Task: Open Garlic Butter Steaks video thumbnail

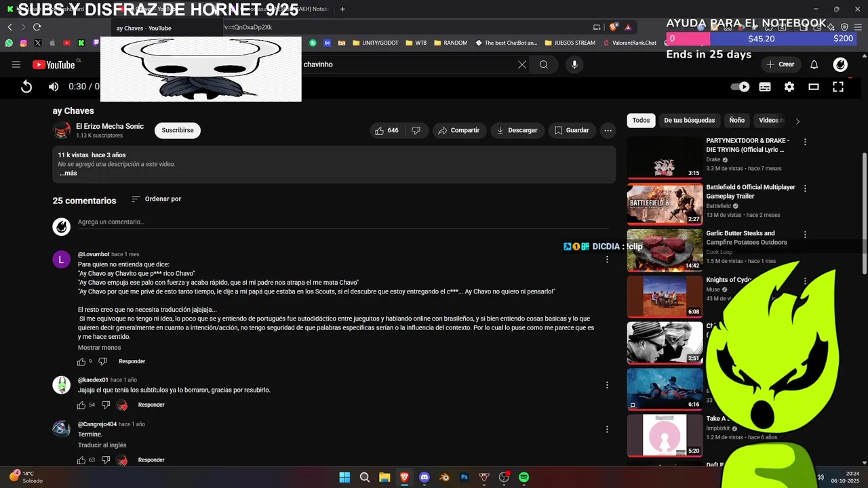Action: point(665,249)
